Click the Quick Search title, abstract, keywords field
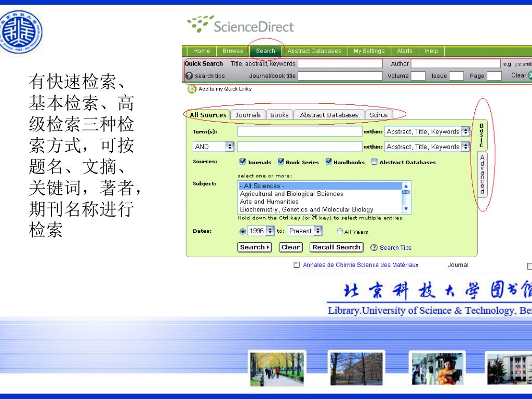 click(340, 63)
